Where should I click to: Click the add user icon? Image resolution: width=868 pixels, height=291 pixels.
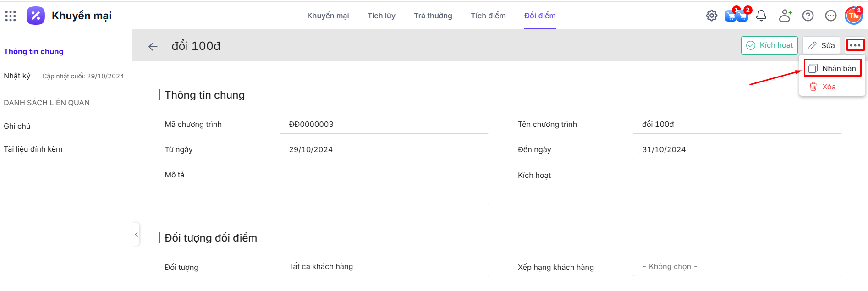click(x=785, y=16)
